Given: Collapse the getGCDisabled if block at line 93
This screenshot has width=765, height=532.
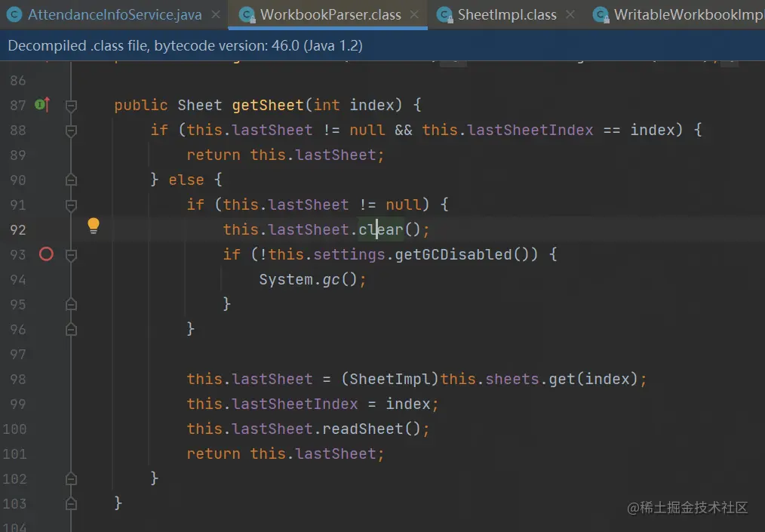Looking at the screenshot, I should pyautogui.click(x=71, y=255).
